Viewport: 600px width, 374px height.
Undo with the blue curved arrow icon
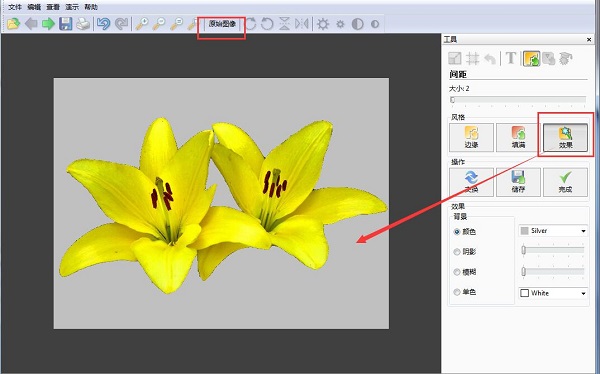103,24
